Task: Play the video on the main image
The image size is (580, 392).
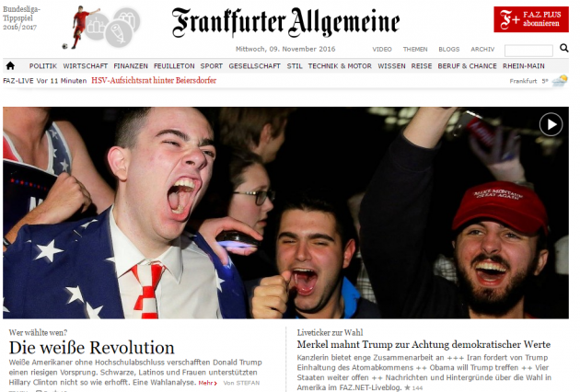Action: point(551,124)
